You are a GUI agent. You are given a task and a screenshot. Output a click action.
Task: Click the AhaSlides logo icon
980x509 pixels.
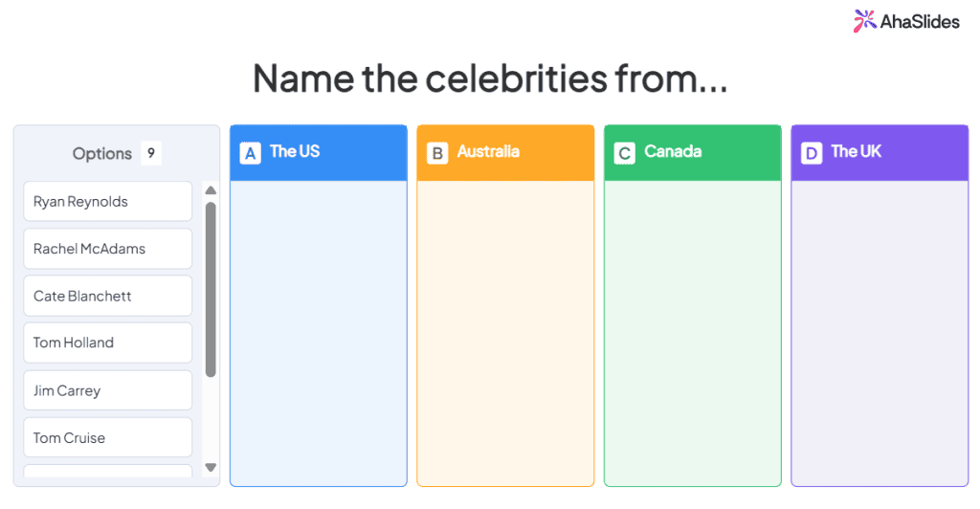pyautogui.click(x=865, y=21)
